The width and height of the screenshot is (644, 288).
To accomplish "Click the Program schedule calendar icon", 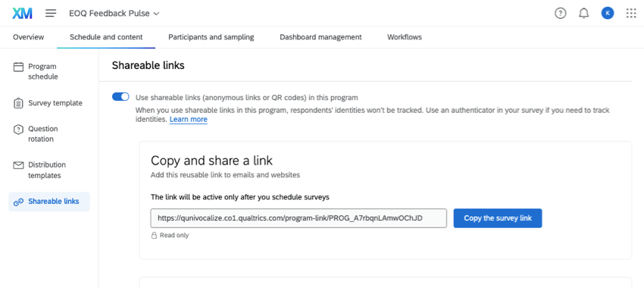I will pos(18,67).
